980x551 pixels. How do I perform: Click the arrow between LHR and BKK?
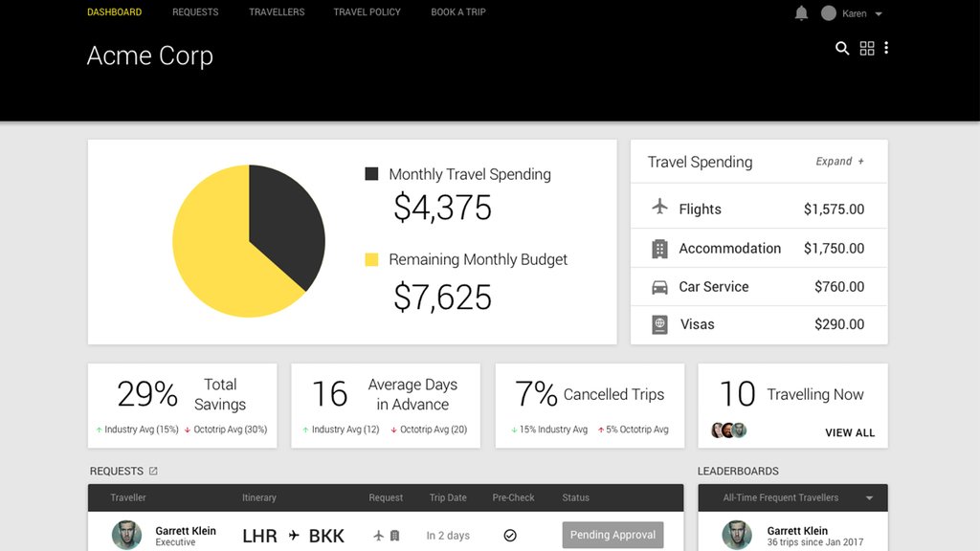[294, 536]
